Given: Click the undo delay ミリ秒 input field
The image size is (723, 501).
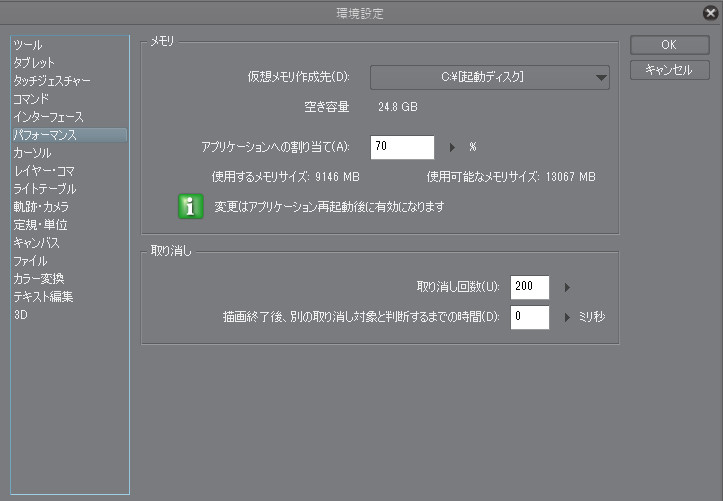Looking at the screenshot, I should [529, 317].
